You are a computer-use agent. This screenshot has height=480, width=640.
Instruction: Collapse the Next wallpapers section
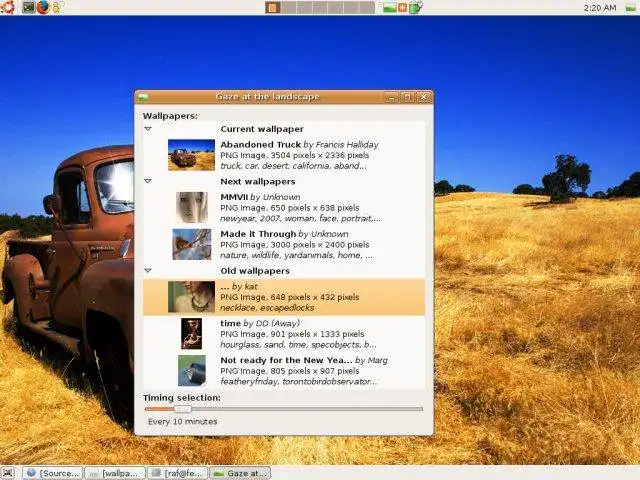click(x=148, y=181)
